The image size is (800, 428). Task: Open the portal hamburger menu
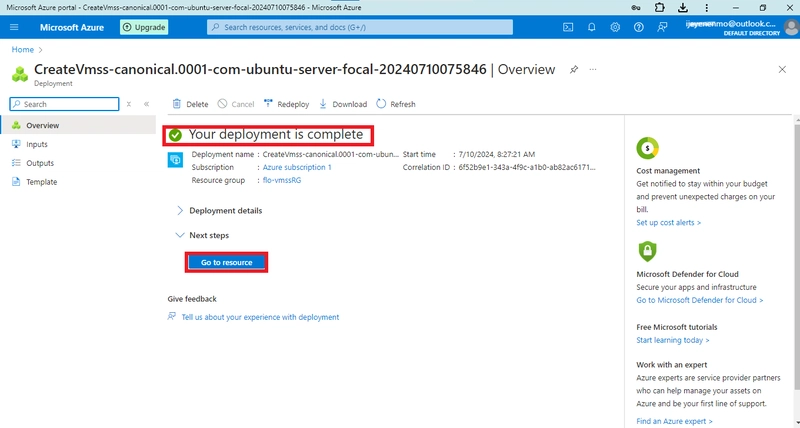coord(14,27)
